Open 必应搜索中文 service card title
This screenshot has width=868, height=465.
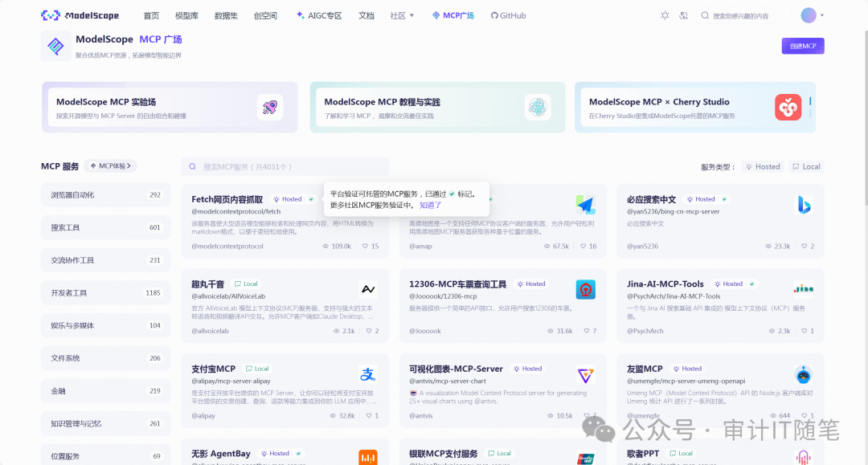tap(652, 199)
